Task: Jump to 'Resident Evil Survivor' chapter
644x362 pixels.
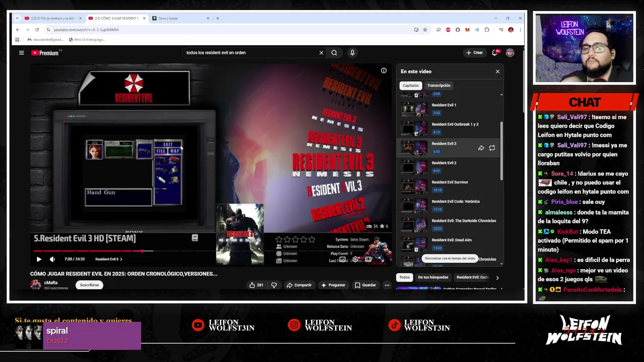Action: click(448, 186)
